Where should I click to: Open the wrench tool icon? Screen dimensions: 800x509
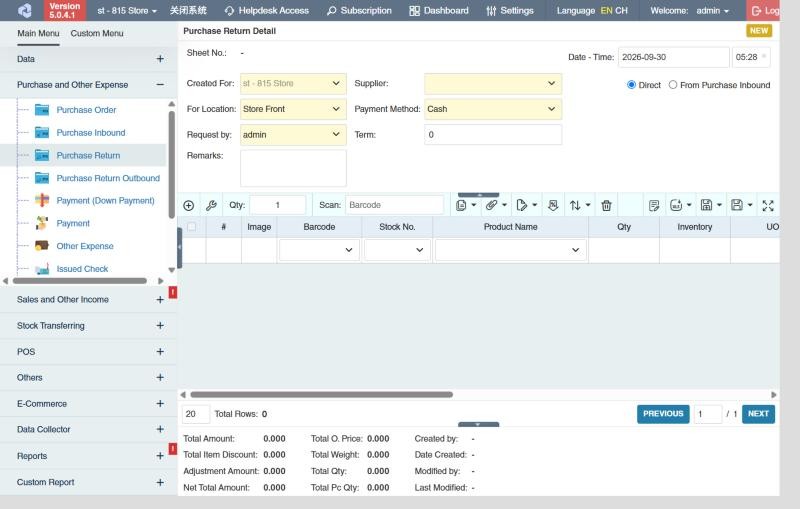tap(211, 205)
